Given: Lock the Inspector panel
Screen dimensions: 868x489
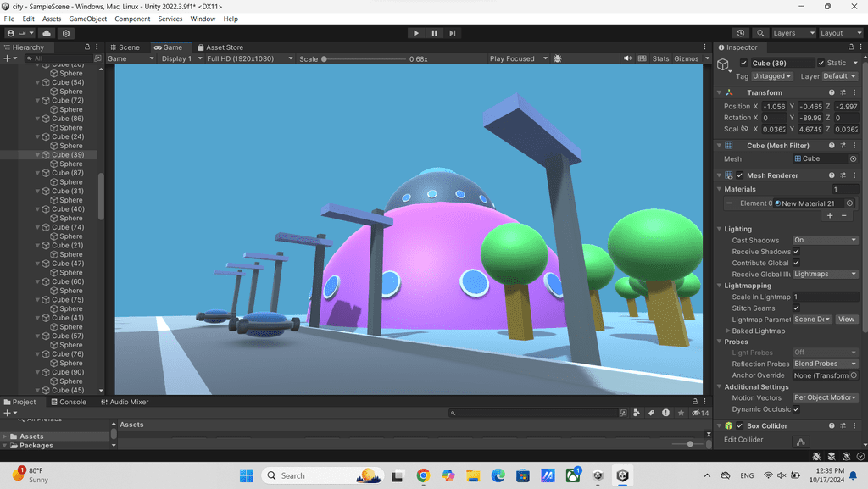Looking at the screenshot, I should coord(851,47).
